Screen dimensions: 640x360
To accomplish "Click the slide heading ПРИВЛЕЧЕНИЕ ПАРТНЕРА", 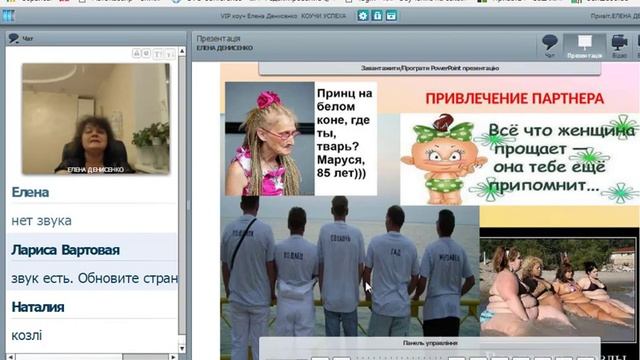I will pyautogui.click(x=515, y=98).
